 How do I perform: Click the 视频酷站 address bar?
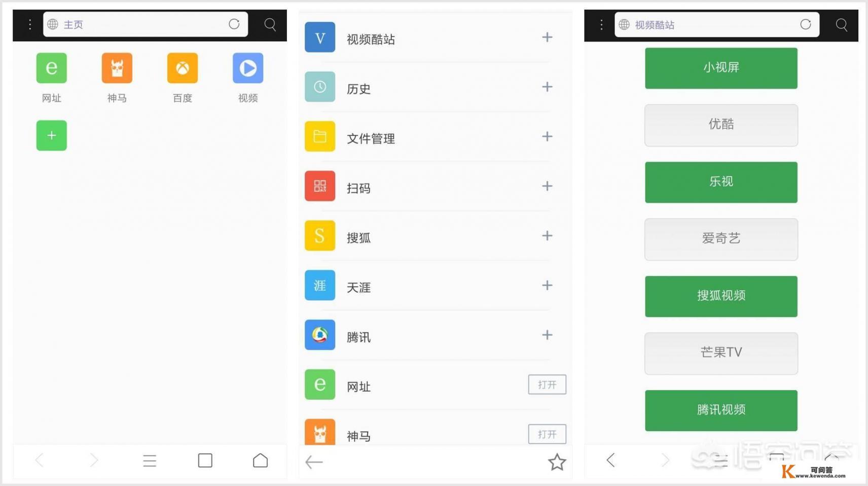click(x=717, y=24)
